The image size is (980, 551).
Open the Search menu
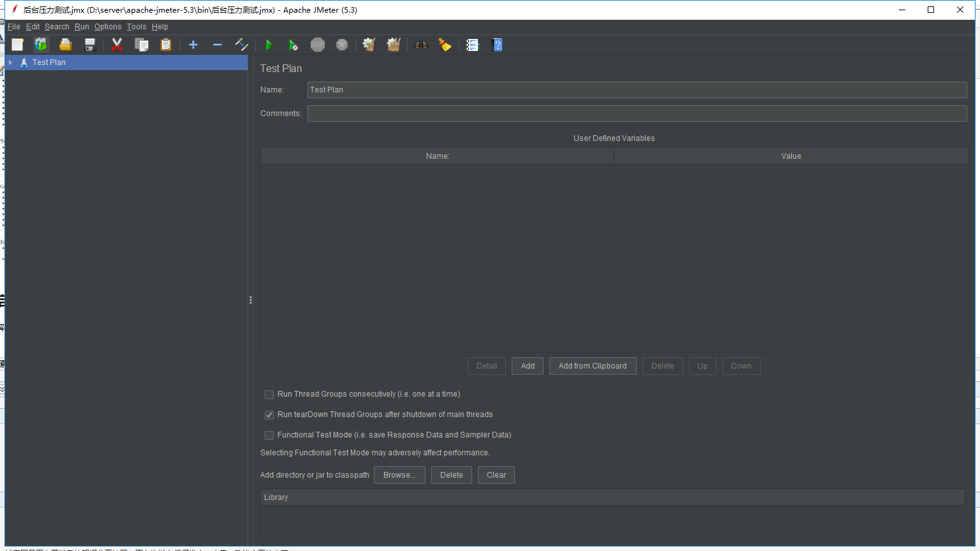tap(57, 27)
